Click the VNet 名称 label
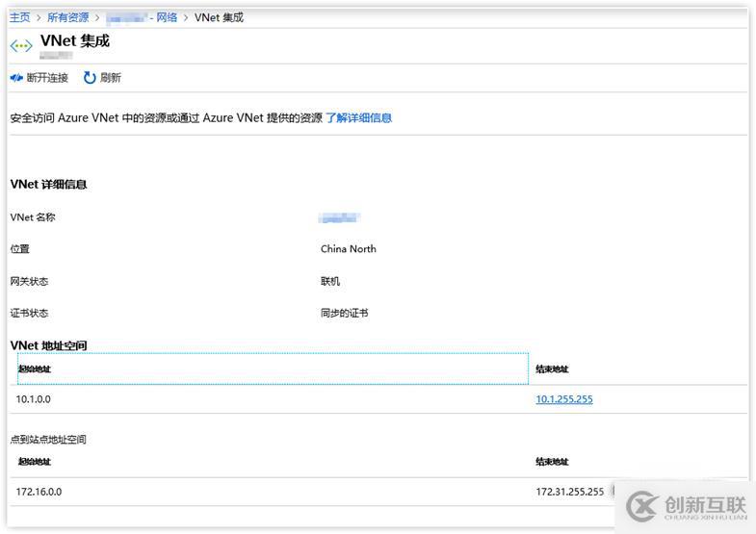Image resolution: width=756 pixels, height=534 pixels. (x=33, y=217)
